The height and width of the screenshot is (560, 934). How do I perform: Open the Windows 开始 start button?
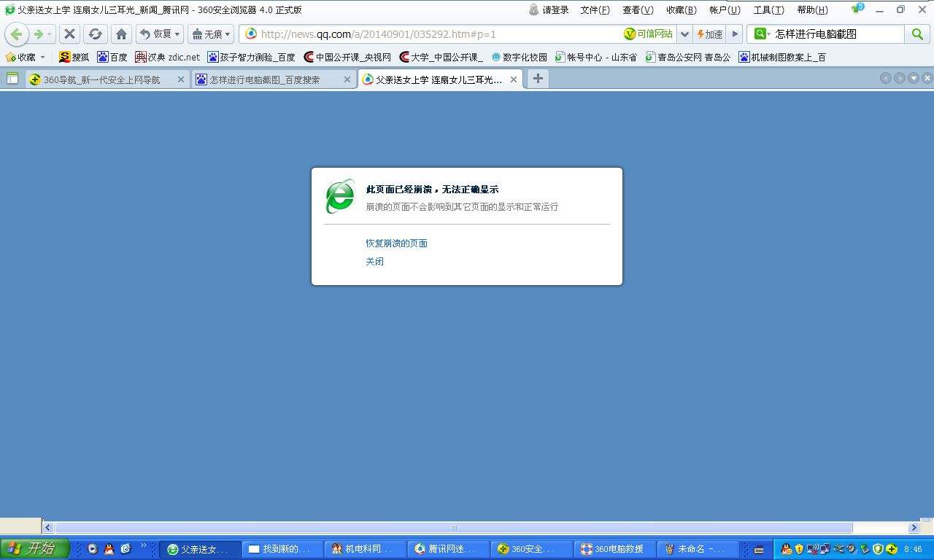pos(34,549)
